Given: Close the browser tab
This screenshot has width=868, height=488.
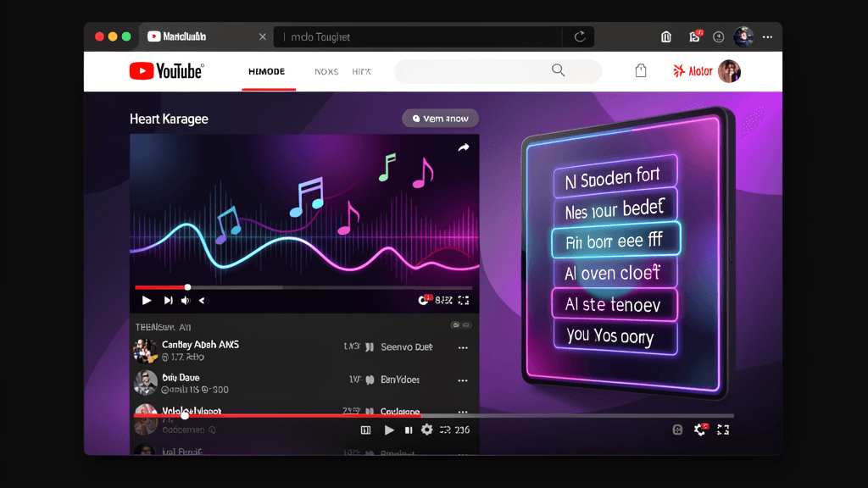Looking at the screenshot, I should click(263, 37).
